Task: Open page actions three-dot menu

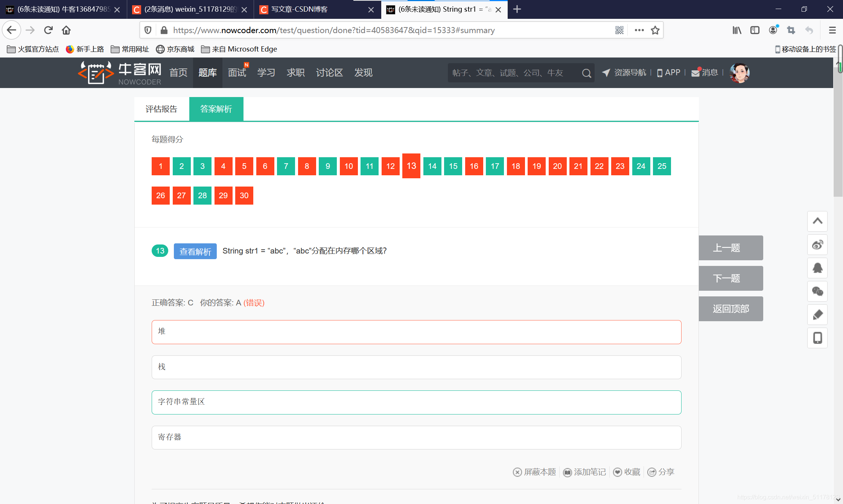Action: click(639, 30)
